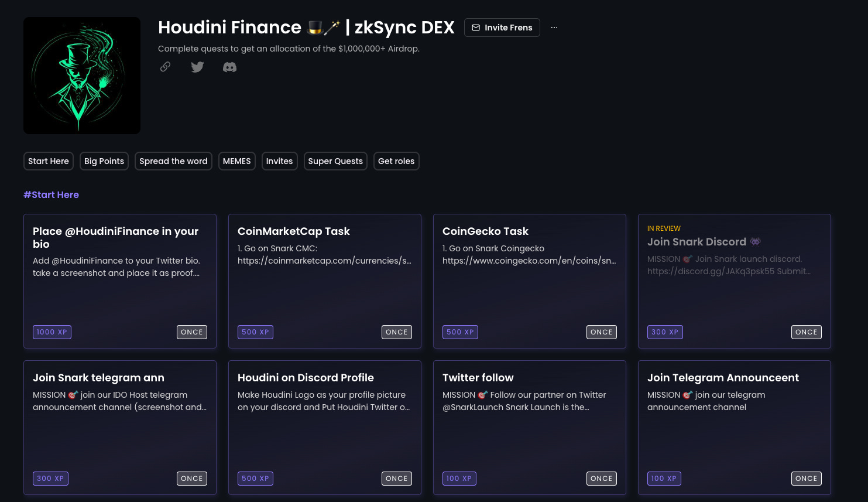The height and width of the screenshot is (502, 868).
Task: Open the Houdini on Discord Profile quest
Action: coord(325,428)
